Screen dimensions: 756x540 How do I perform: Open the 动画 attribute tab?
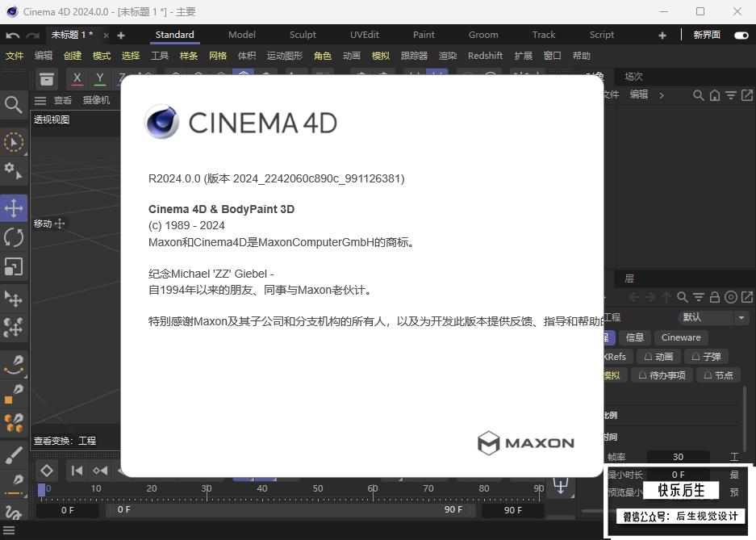tap(658, 357)
